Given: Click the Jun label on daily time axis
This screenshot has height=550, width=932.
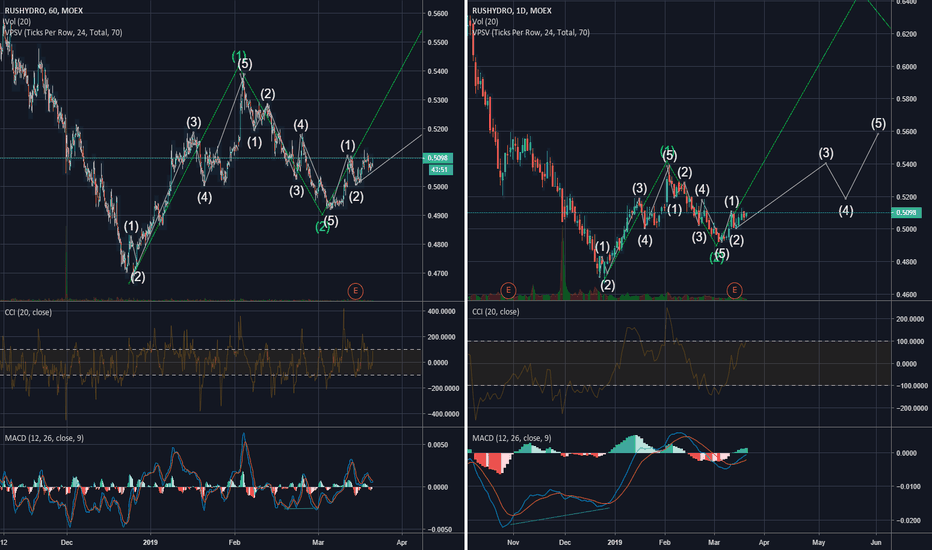Looking at the screenshot, I should point(876,542).
